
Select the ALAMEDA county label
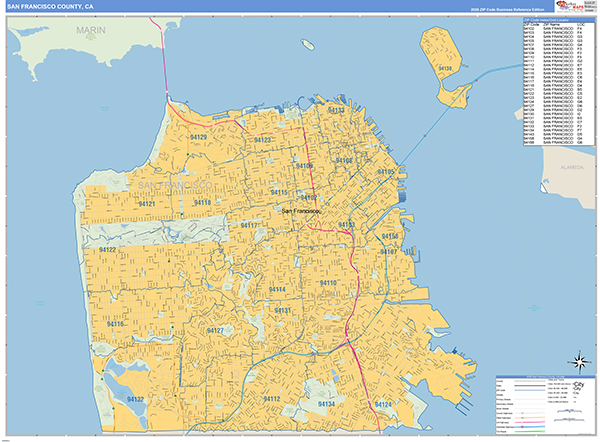572,167
